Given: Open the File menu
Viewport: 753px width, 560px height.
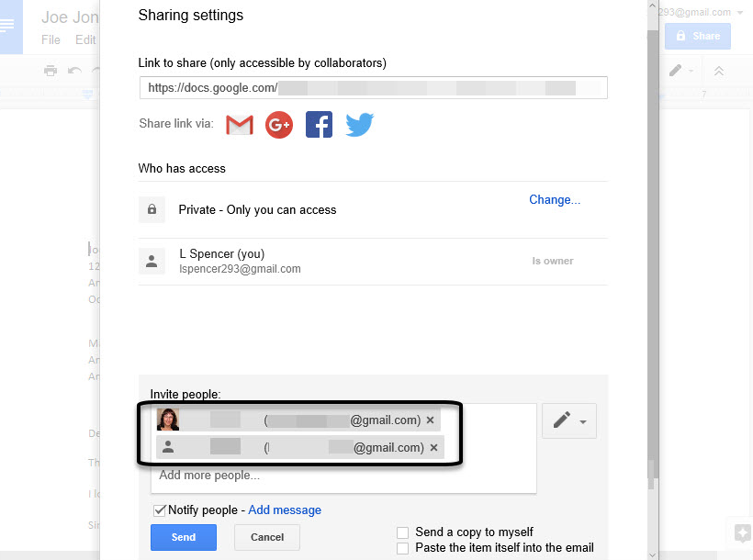Looking at the screenshot, I should (x=51, y=39).
